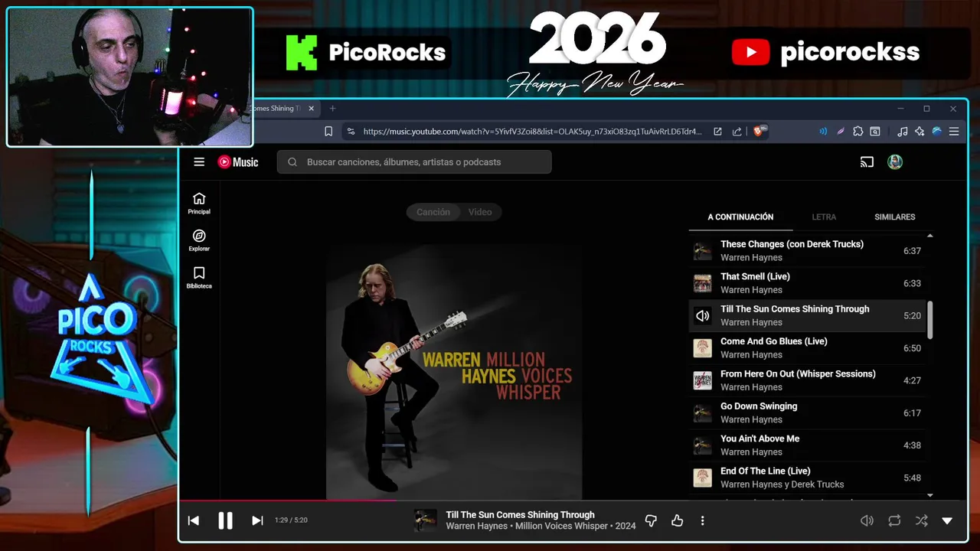Play End Of The Line (Live)

(x=807, y=478)
